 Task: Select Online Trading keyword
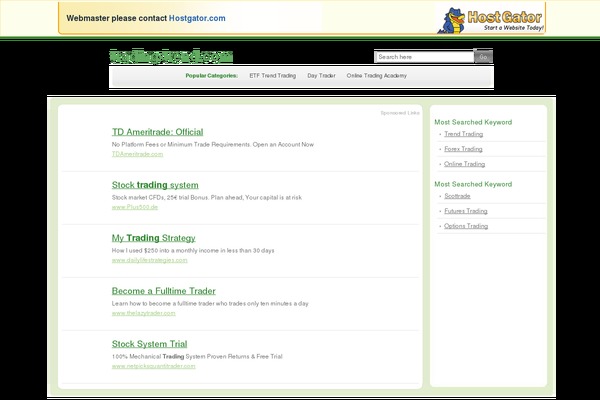click(x=465, y=164)
